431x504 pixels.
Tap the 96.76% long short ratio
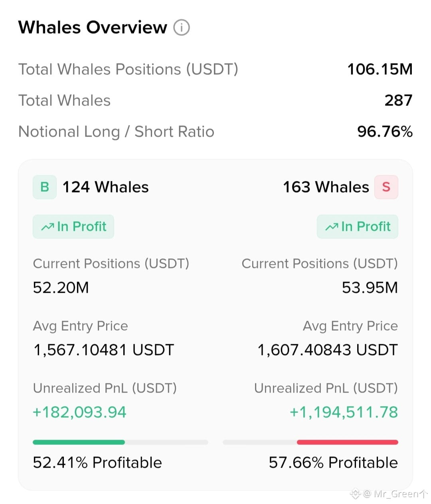(x=385, y=131)
